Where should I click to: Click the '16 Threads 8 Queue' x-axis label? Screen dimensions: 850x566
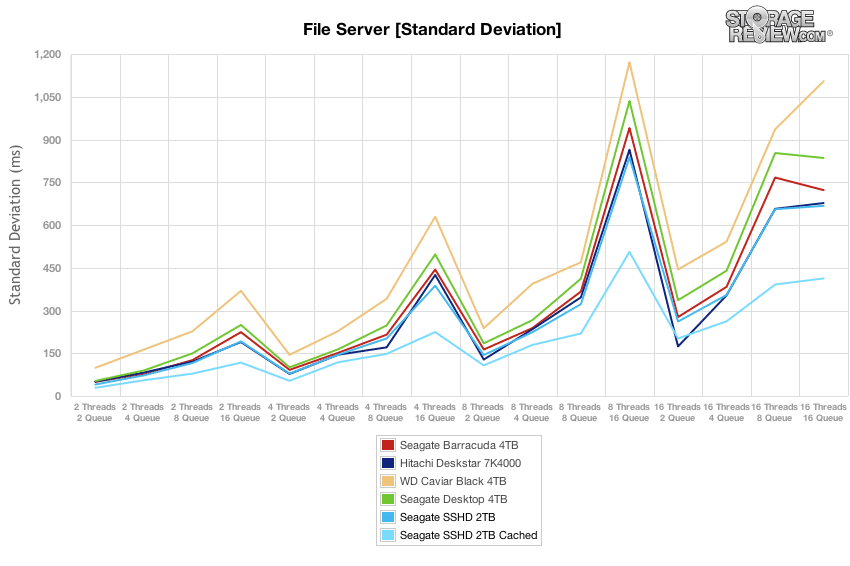775,413
